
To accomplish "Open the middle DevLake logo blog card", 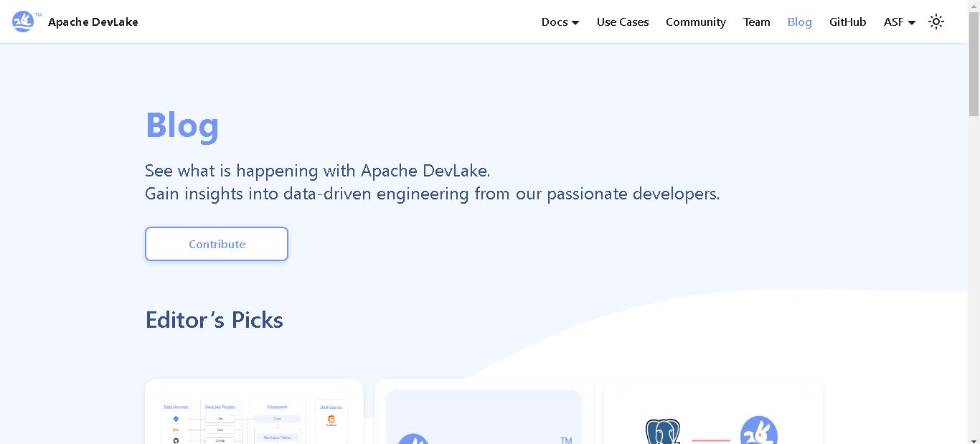I will click(x=484, y=412).
